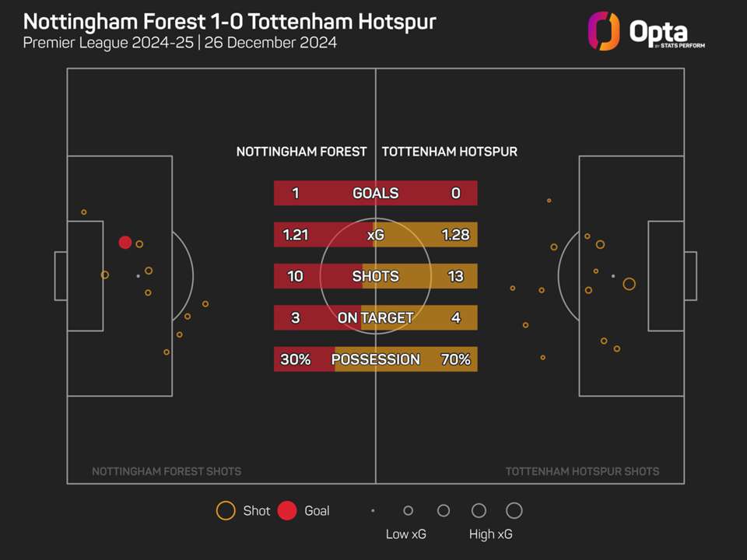
Task: Click the red Goal circle in the legend
Action: tap(287, 511)
